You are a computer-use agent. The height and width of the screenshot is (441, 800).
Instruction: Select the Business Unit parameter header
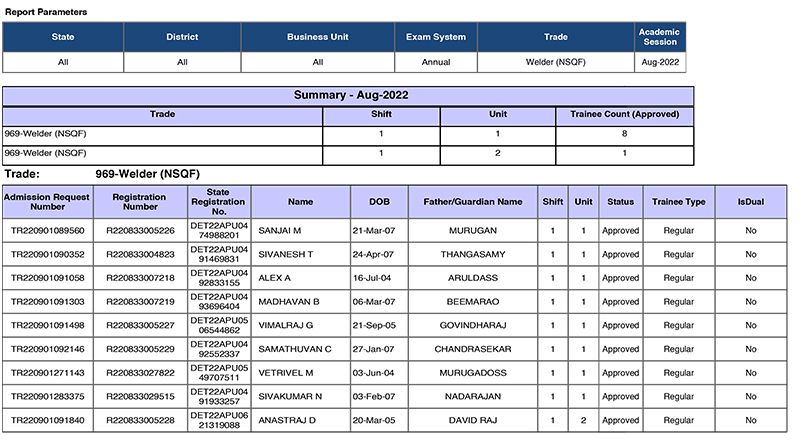[x=317, y=37]
